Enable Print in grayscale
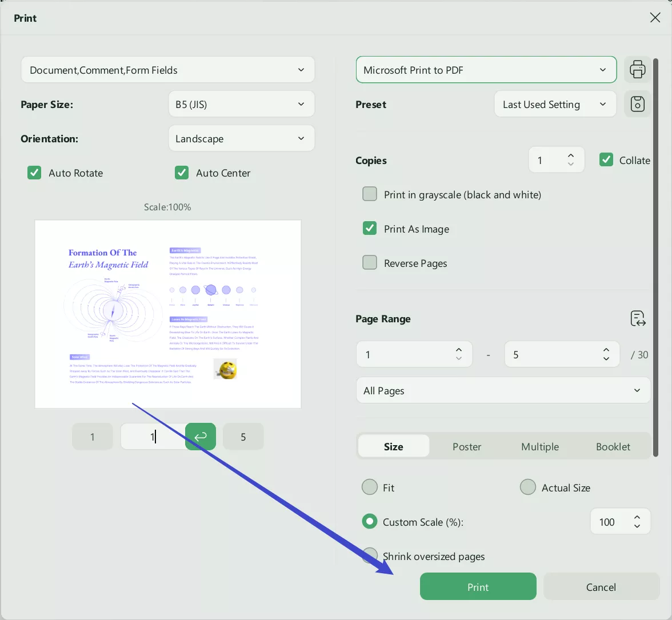This screenshot has width=672, height=620. (369, 194)
